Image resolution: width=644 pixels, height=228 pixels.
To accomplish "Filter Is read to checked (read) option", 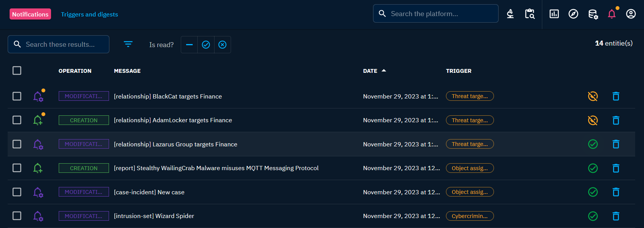I will click(x=206, y=45).
